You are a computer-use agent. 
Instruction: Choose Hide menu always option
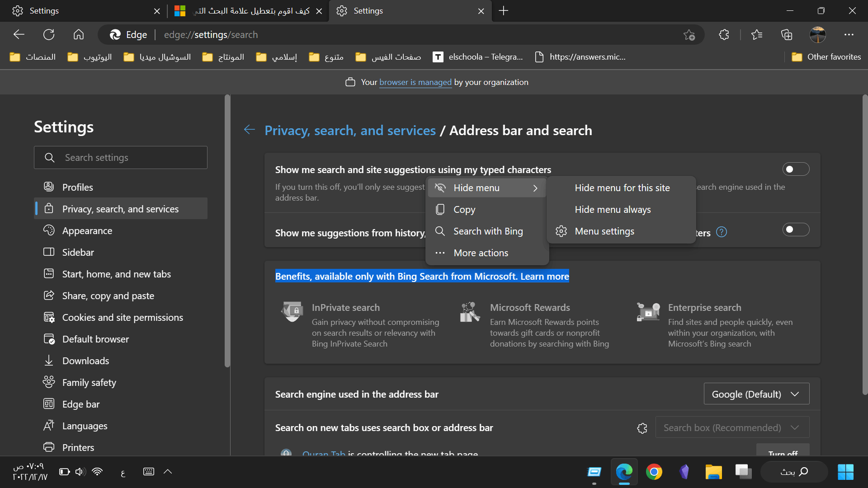(613, 210)
